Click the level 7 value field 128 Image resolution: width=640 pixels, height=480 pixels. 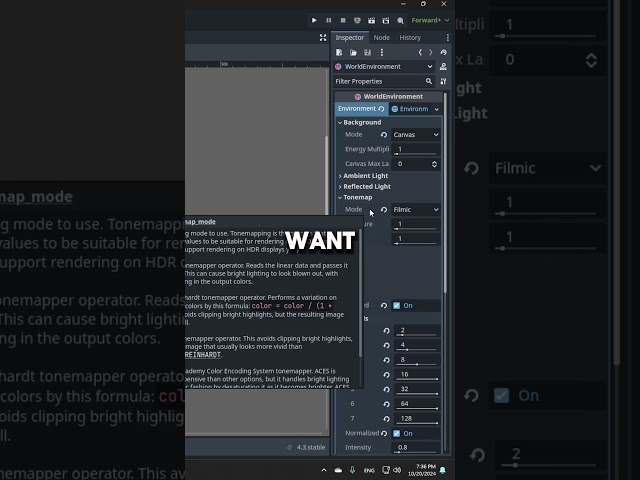coord(417,418)
